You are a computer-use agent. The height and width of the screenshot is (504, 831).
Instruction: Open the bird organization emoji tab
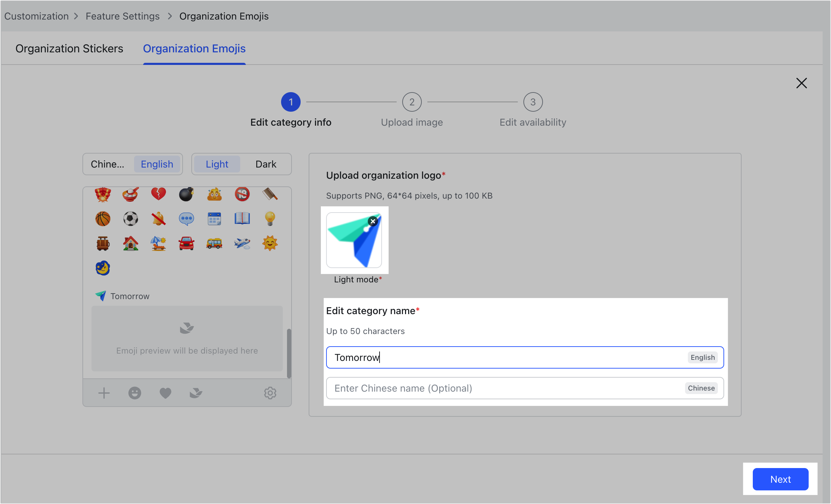[x=196, y=393]
